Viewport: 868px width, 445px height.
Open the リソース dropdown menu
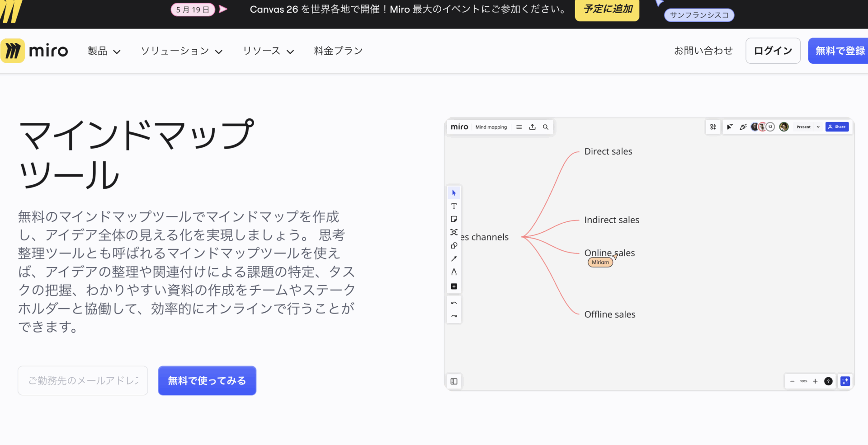(268, 51)
